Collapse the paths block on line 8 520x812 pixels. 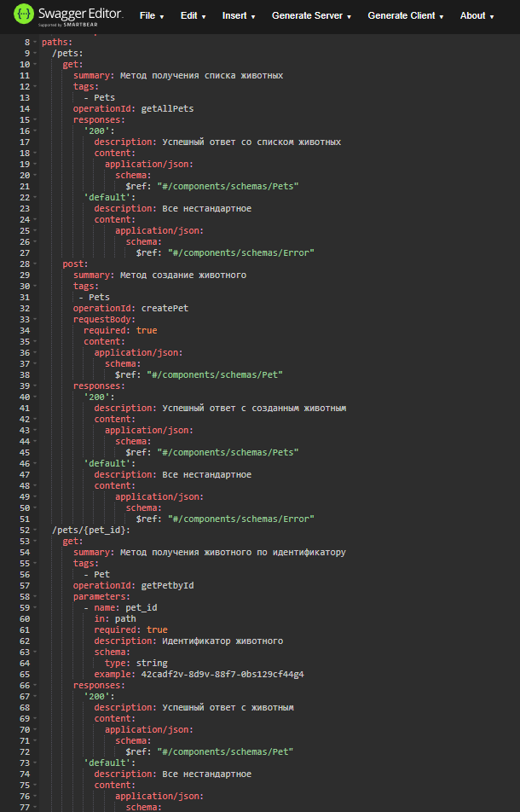(x=35, y=43)
